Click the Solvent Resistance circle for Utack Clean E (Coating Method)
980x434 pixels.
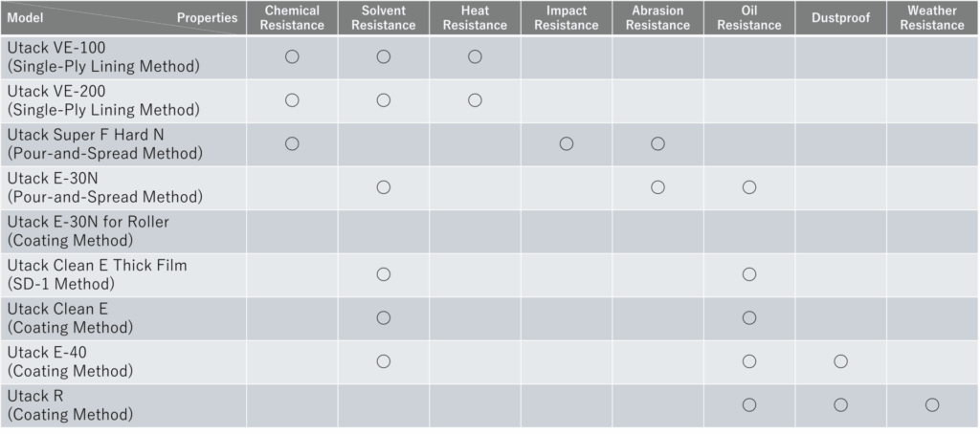[384, 317]
